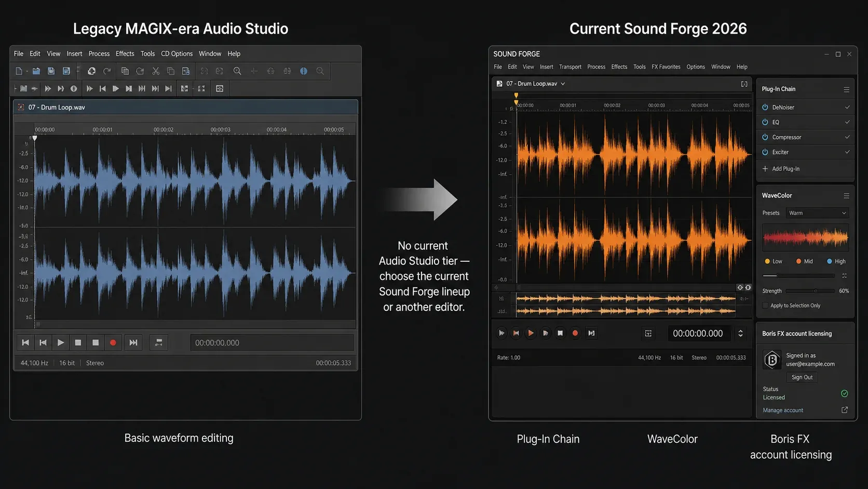Click maximize view icon in Drum Loop.wav header
868x489 pixels.
(x=744, y=84)
